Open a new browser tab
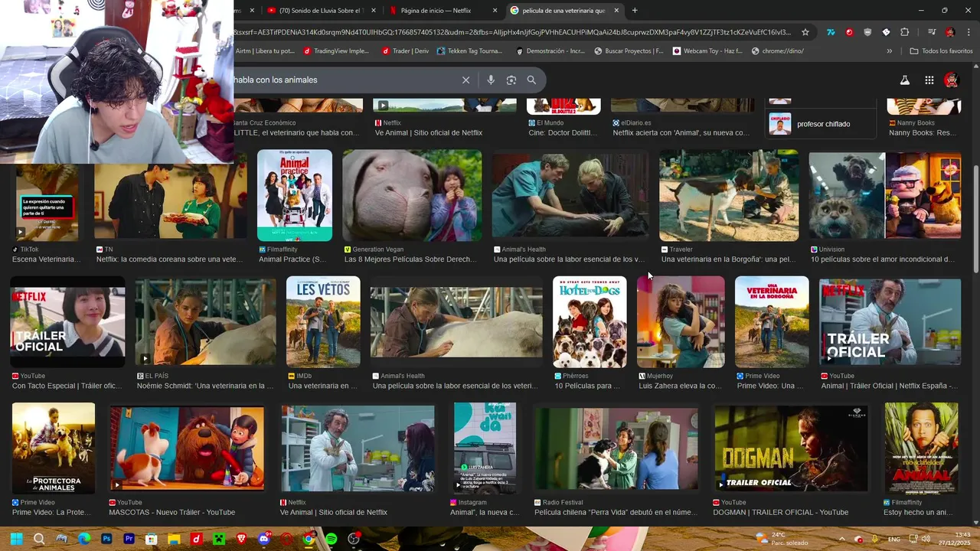 [x=634, y=10]
